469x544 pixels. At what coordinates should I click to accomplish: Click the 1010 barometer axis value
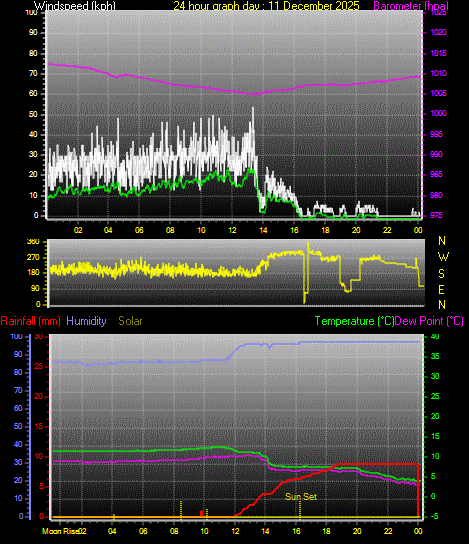pyautogui.click(x=438, y=74)
